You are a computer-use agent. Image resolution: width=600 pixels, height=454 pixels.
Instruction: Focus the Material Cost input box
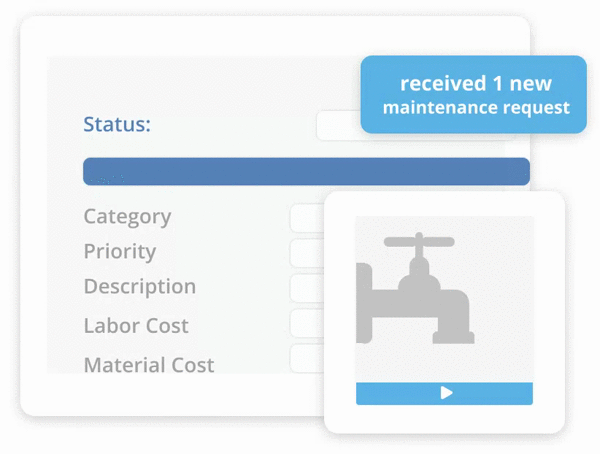[306, 358]
